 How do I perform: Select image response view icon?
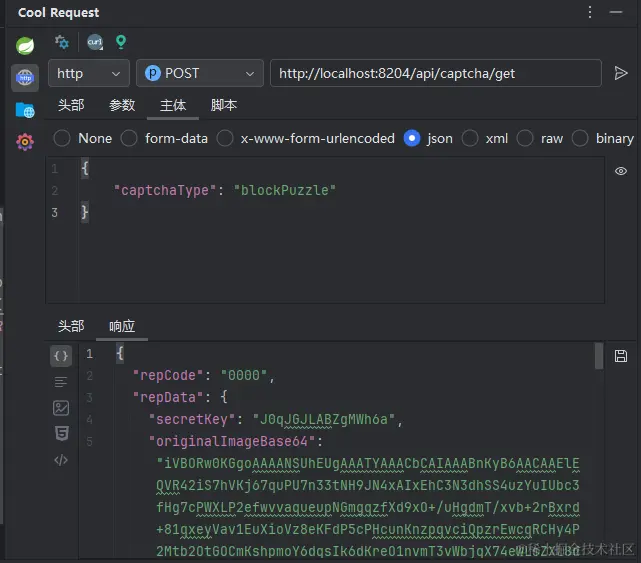pyautogui.click(x=61, y=408)
